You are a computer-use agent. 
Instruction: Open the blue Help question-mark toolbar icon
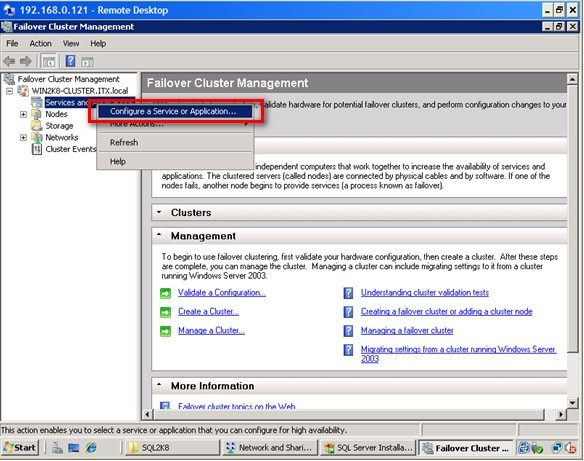point(70,61)
